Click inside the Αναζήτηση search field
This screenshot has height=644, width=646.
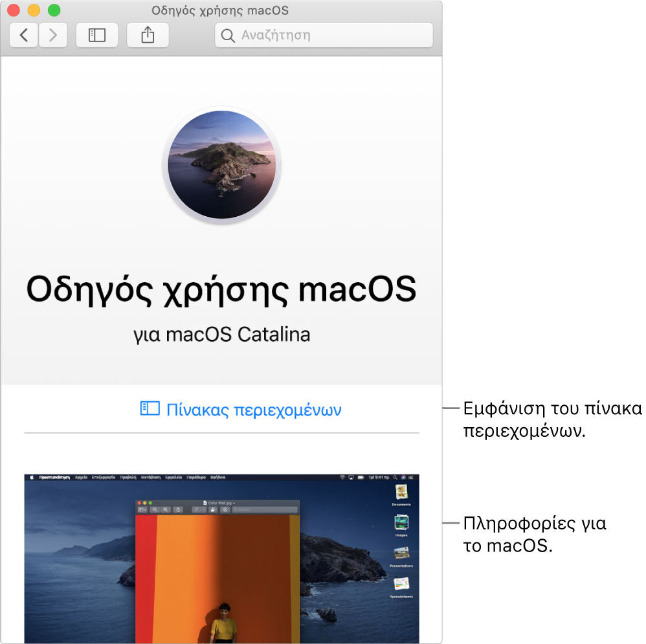324,35
